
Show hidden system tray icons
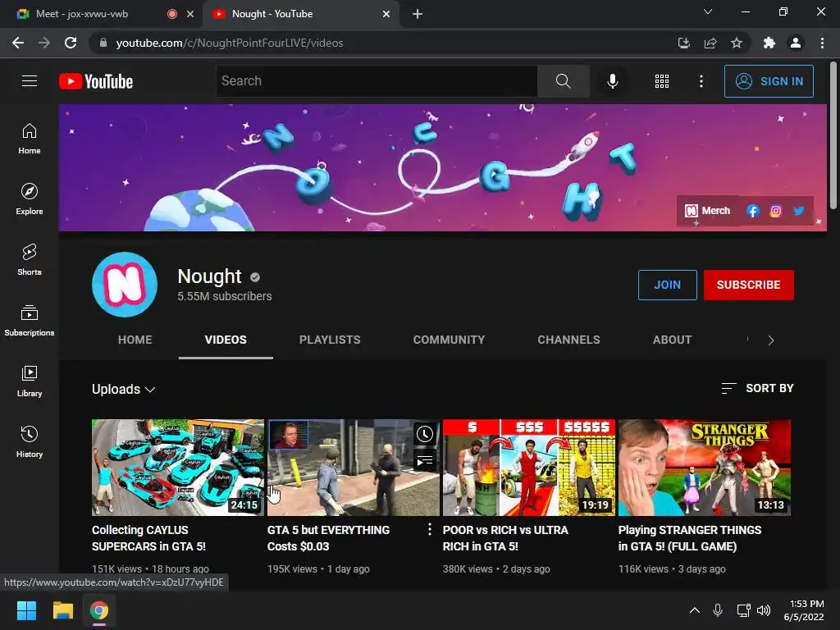(694, 610)
